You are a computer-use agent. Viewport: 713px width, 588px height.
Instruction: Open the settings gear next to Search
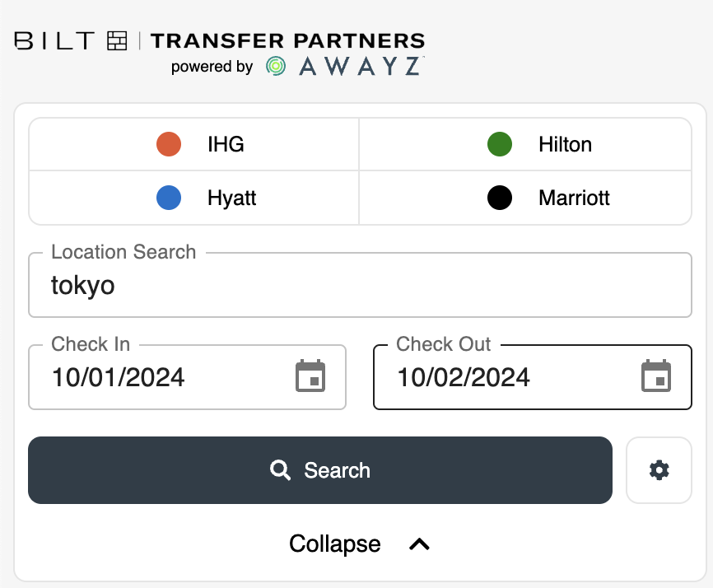click(x=659, y=470)
